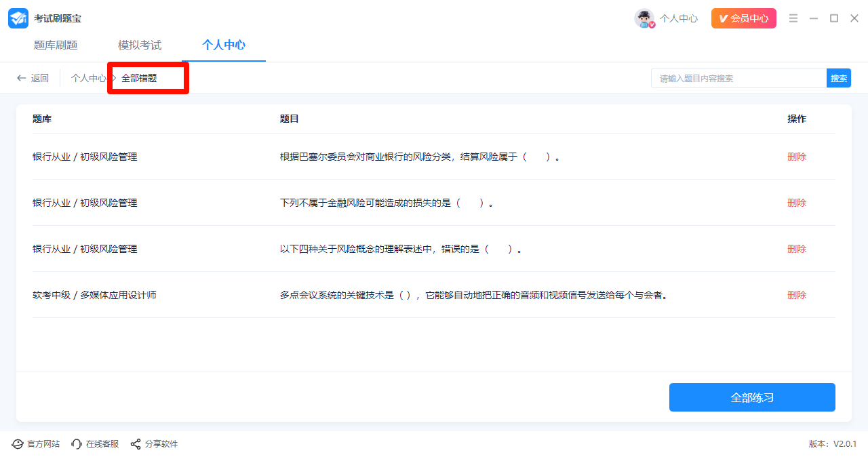Click the 分享软件 share icon
868x457 pixels.
(x=136, y=444)
